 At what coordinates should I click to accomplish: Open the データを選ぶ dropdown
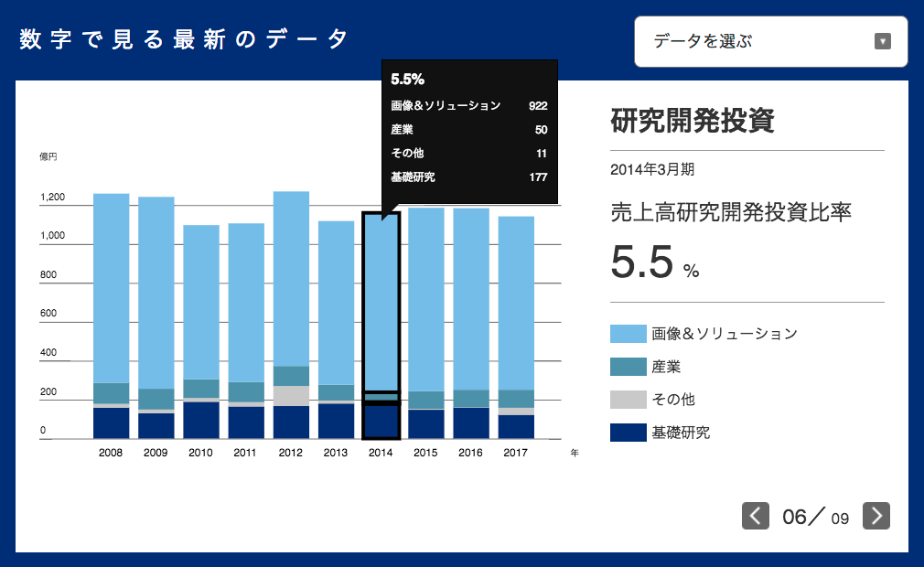(770, 41)
